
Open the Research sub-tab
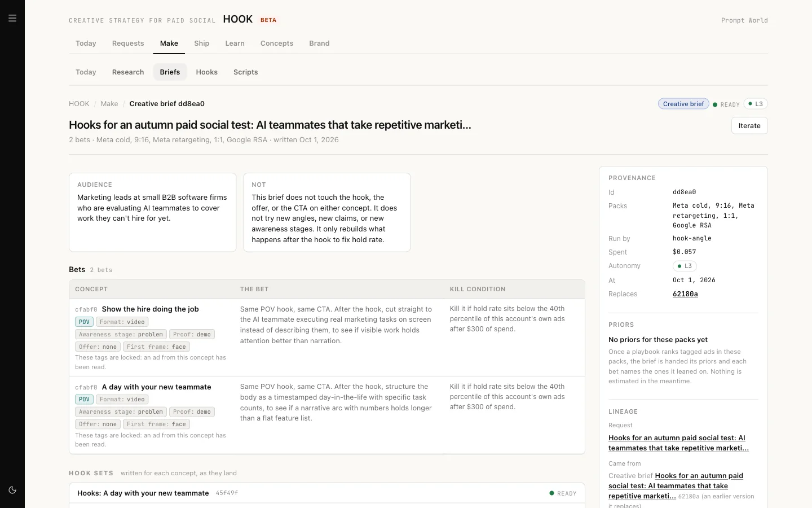[128, 72]
